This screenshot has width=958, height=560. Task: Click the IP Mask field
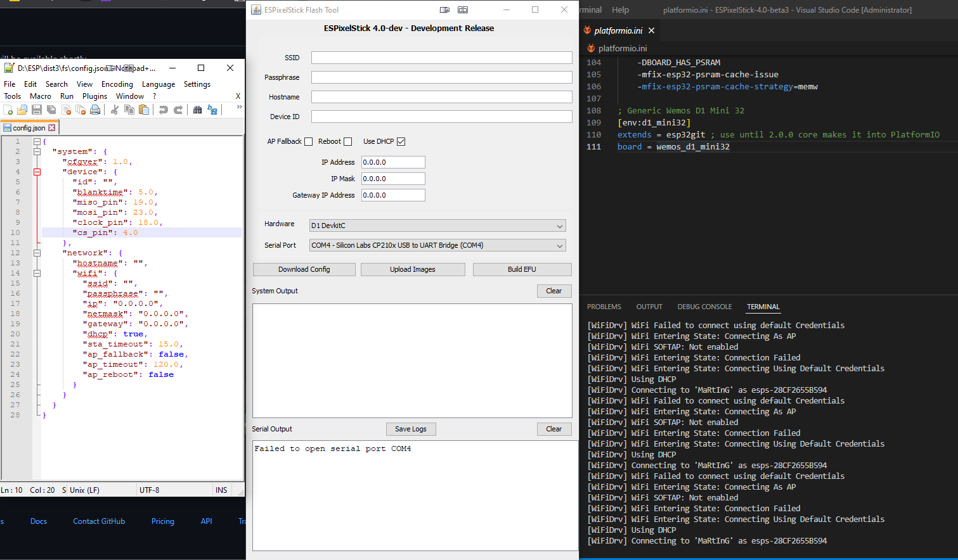(393, 179)
